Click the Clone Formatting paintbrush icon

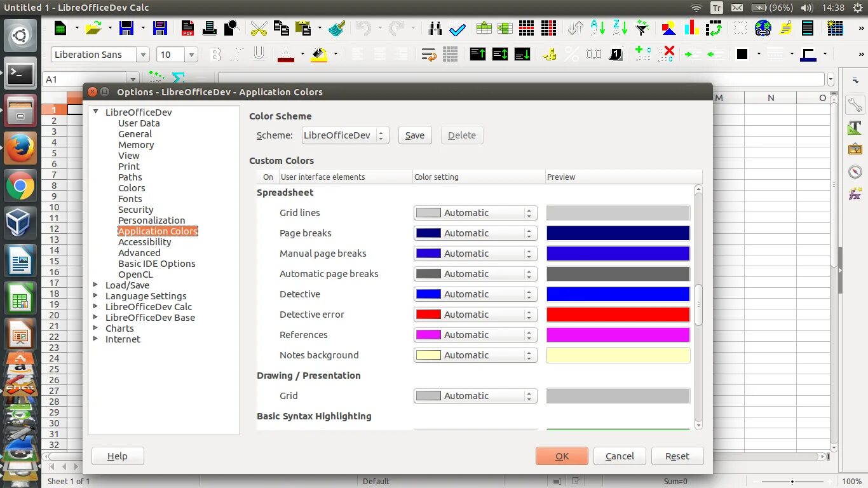[x=337, y=28]
